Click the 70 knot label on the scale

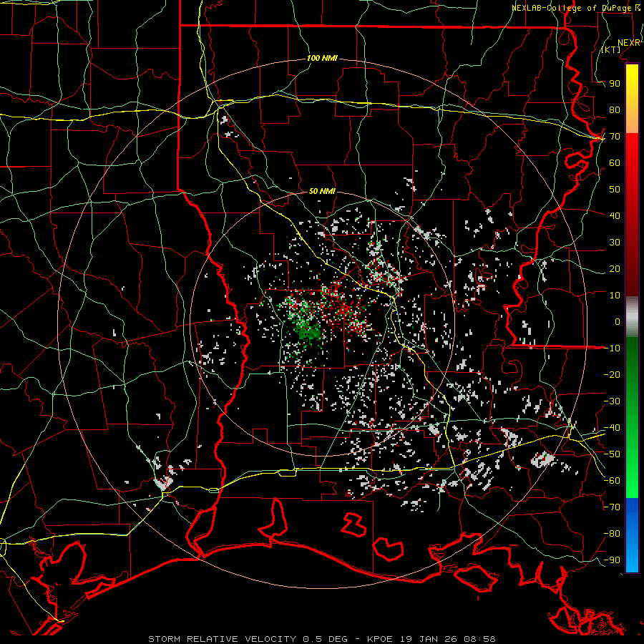(x=615, y=137)
